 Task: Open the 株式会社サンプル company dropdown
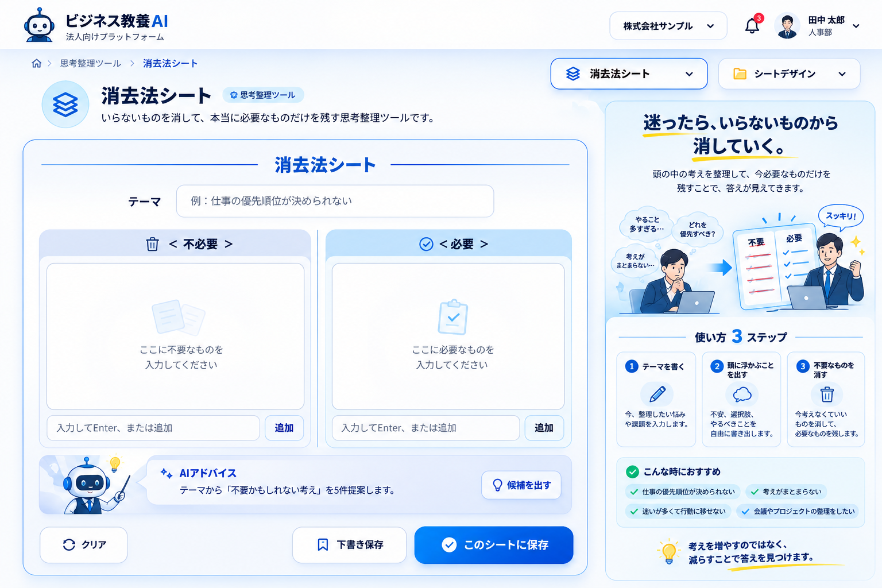[x=668, y=26]
